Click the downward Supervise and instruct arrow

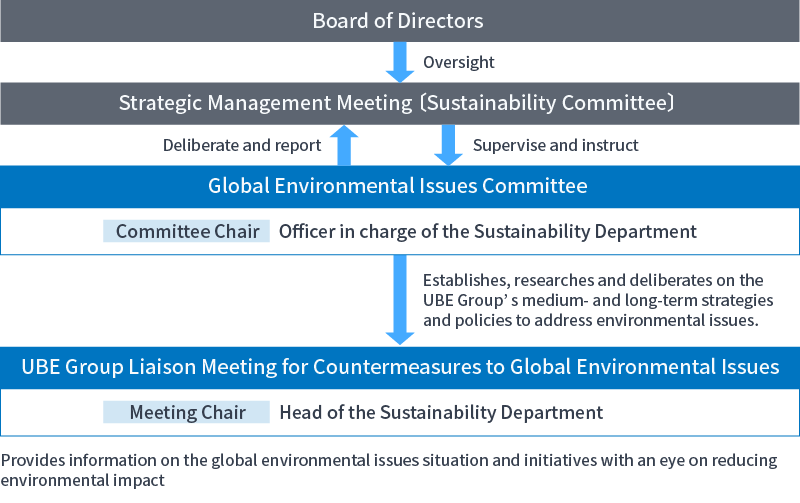pos(448,145)
